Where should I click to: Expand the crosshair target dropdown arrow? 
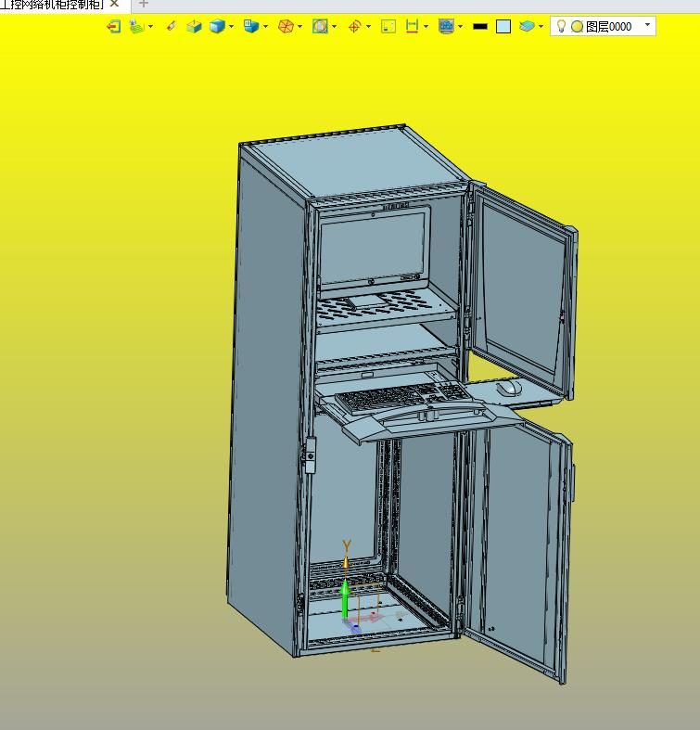click(x=369, y=27)
